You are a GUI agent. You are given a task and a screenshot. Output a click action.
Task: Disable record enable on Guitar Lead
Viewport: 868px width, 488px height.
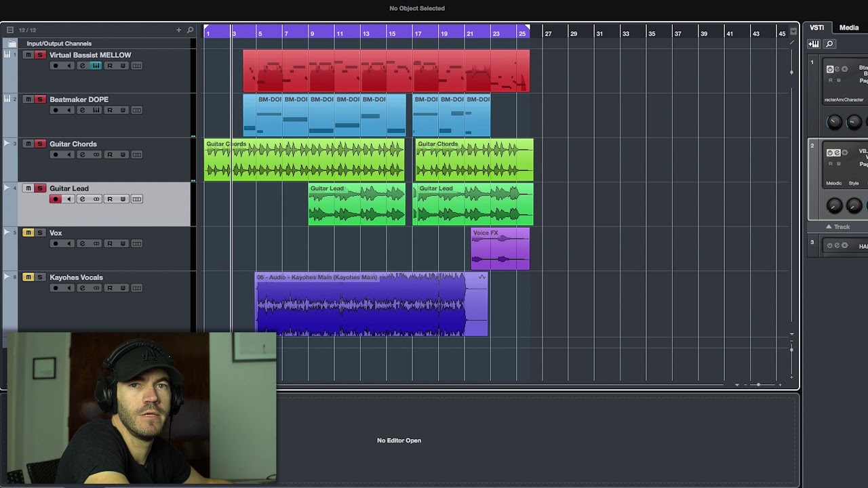point(56,199)
